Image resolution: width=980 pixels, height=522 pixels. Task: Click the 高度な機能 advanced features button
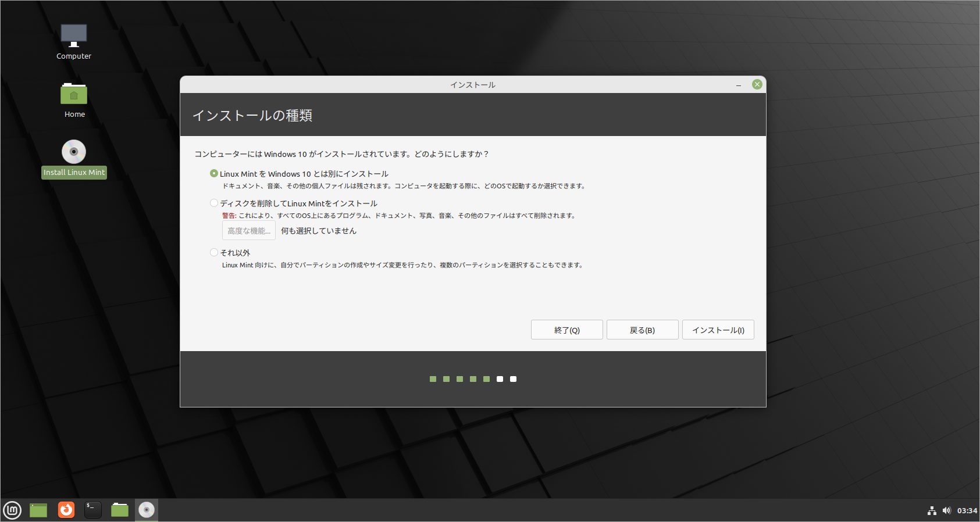248,231
